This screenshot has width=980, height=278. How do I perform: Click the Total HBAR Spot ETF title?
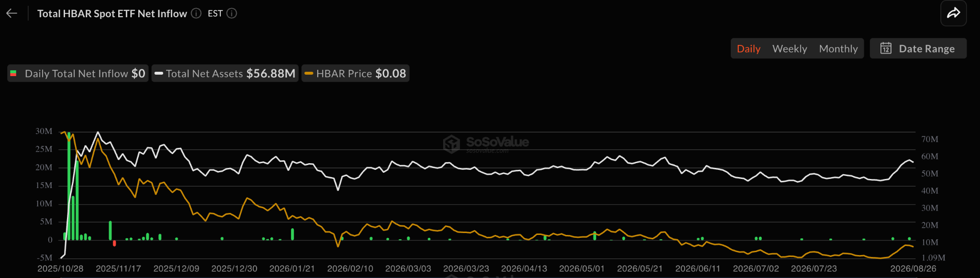[x=112, y=13]
